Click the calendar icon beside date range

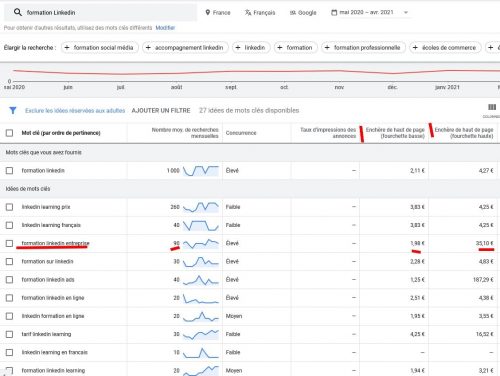(x=334, y=12)
